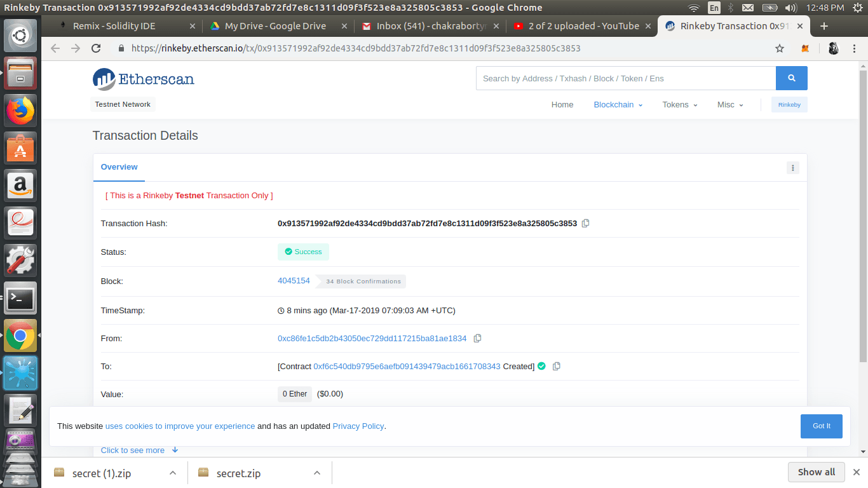
Task: Open options arrow for secret.zip download
Action: [x=316, y=473]
